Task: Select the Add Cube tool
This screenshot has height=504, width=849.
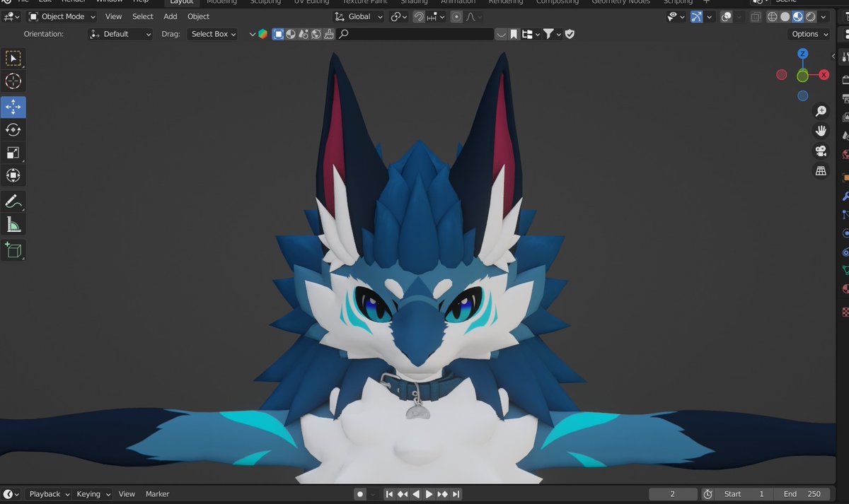Action: [13, 250]
